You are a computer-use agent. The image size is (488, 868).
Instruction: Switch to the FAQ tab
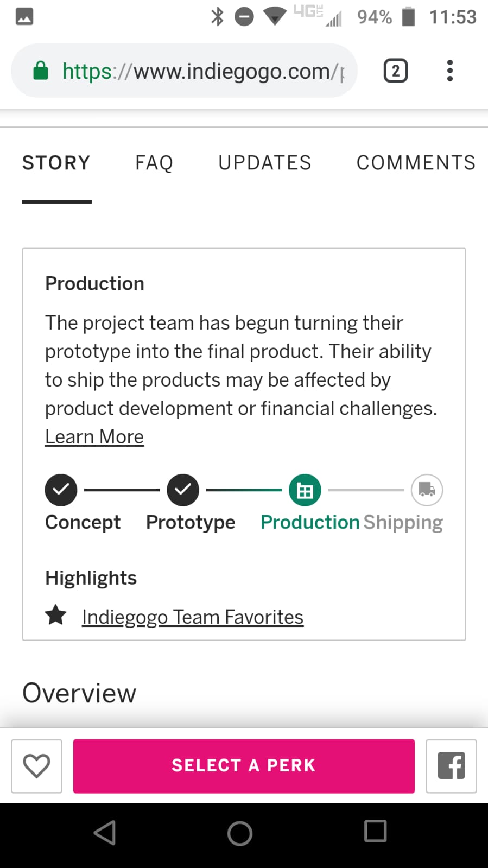[x=154, y=163]
